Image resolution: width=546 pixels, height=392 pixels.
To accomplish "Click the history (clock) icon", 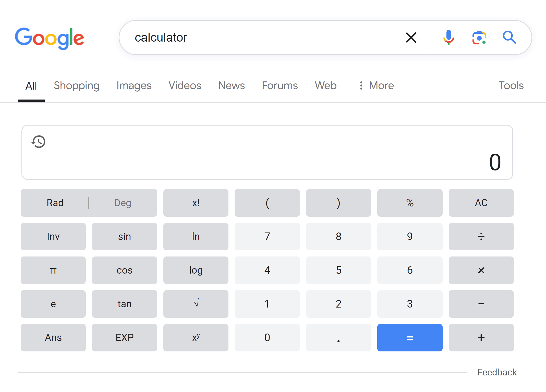I will tap(39, 142).
